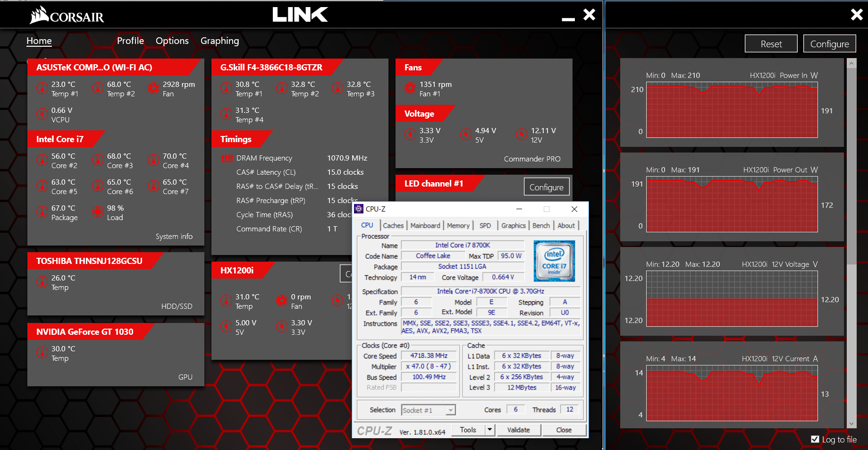Open the Options tab

coord(172,41)
